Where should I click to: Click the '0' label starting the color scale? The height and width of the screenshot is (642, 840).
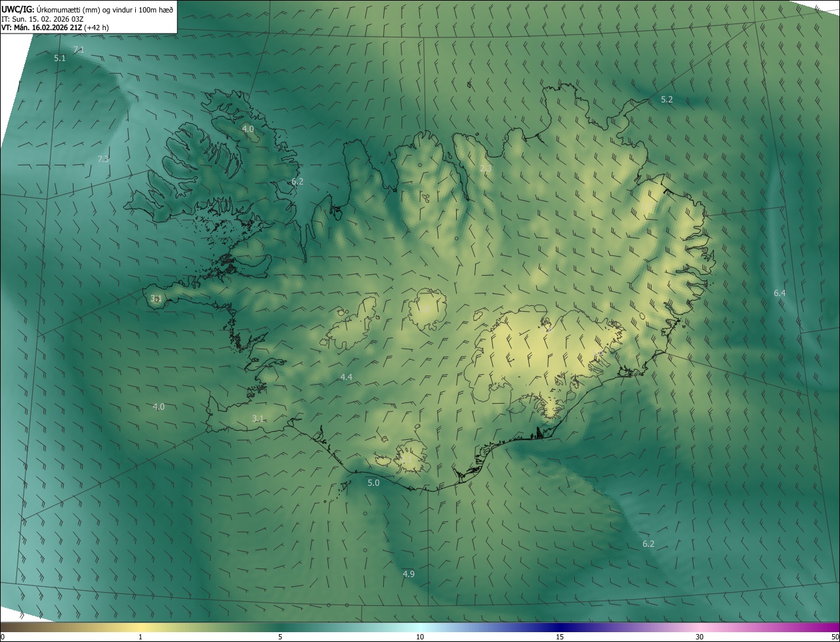point(3,637)
